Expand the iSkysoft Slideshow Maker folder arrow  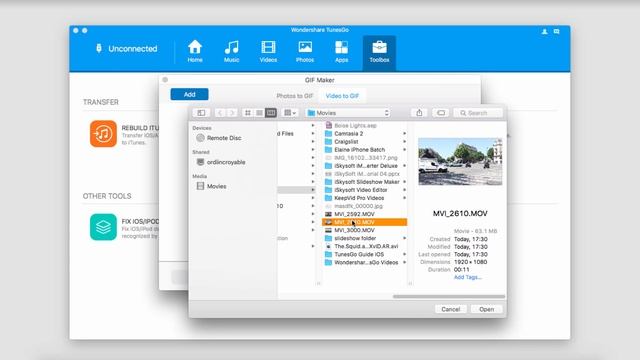click(x=404, y=182)
